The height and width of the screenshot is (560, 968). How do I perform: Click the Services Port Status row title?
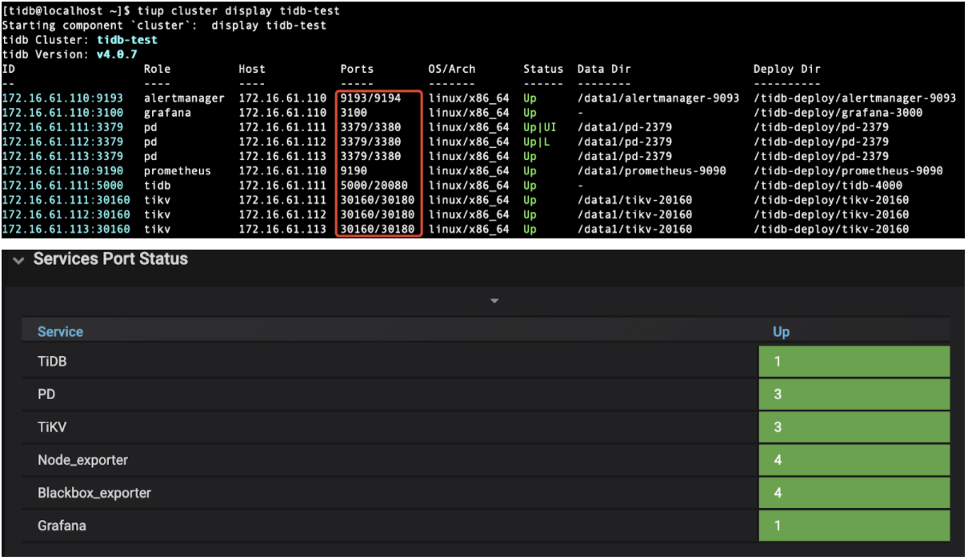tap(110, 259)
